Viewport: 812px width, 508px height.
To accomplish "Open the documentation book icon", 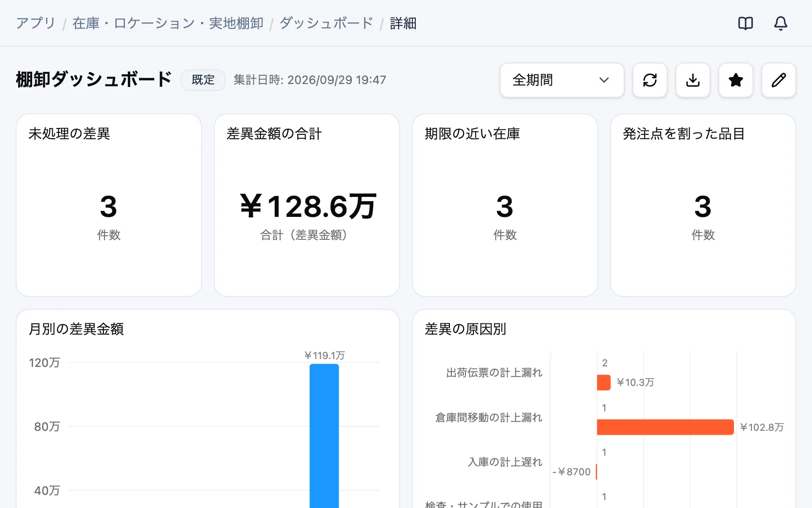I will click(x=745, y=23).
